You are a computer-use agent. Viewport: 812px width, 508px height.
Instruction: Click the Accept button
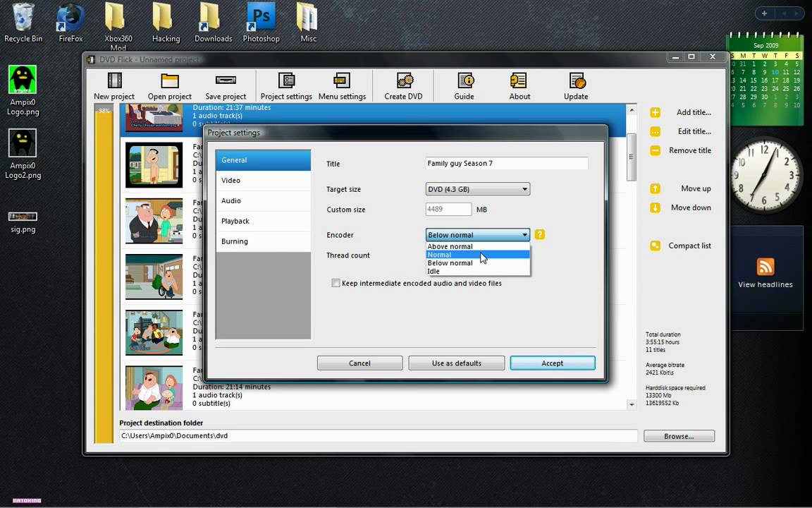[553, 363]
